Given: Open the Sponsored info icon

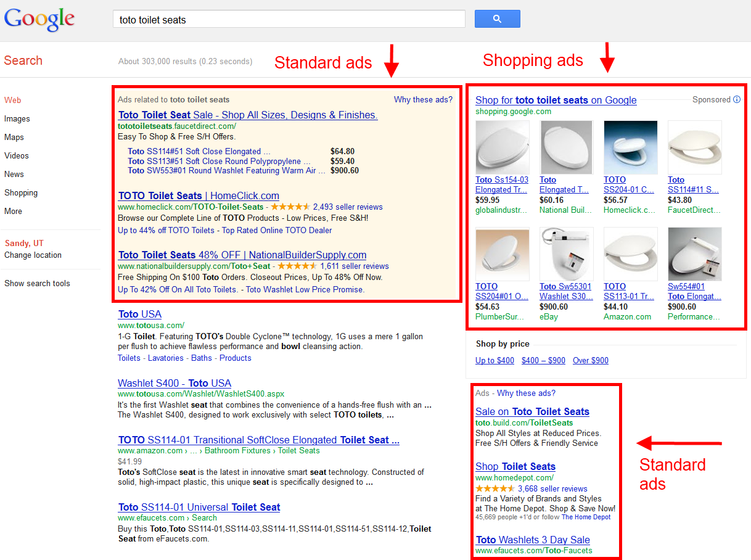Looking at the screenshot, I should click(x=737, y=99).
